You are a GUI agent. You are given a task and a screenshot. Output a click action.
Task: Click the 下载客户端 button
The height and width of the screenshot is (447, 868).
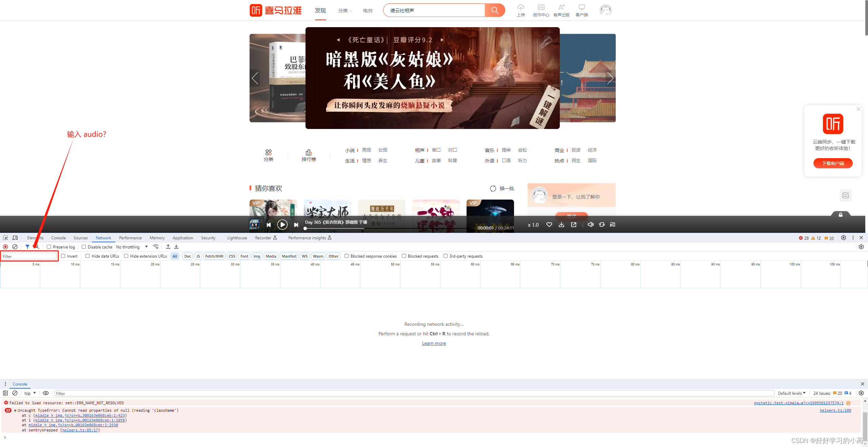click(x=833, y=163)
